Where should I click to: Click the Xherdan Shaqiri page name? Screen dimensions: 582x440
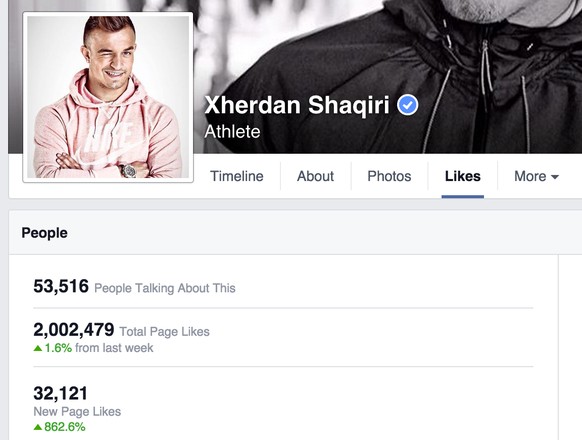297,105
